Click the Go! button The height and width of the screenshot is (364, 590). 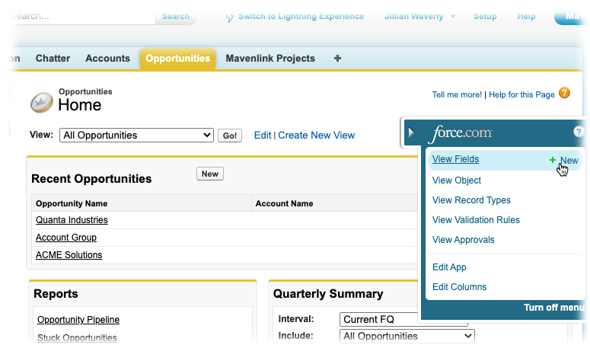pyautogui.click(x=229, y=136)
